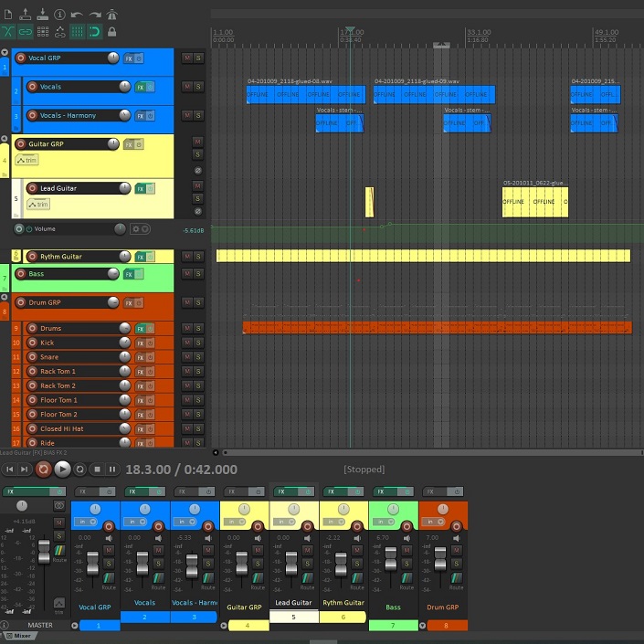Screen dimensions: 644x644
Task: Click the New Project toolbar icon
Action: tap(7, 15)
